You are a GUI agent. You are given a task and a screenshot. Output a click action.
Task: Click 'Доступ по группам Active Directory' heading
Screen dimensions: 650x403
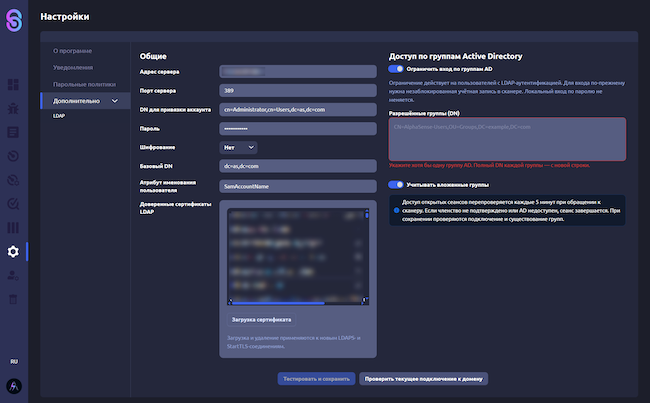point(455,56)
